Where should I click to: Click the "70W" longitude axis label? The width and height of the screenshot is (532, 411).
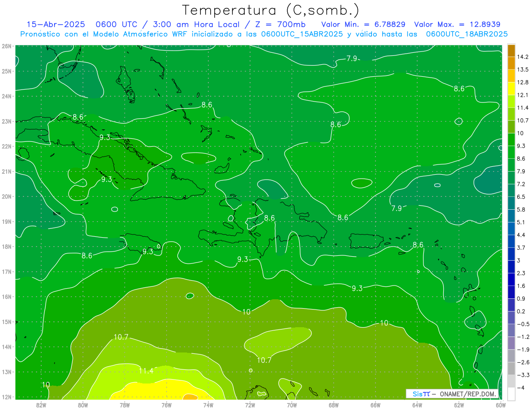[292, 405]
